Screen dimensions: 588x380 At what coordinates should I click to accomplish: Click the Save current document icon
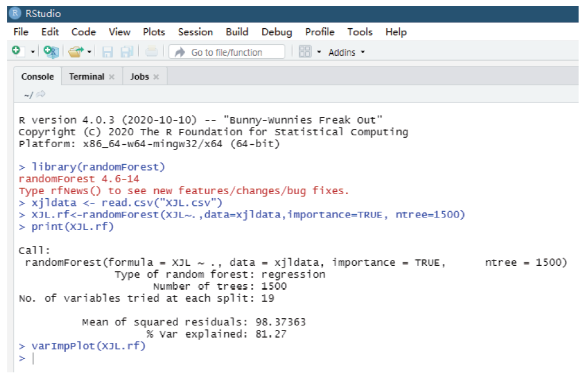pos(108,52)
